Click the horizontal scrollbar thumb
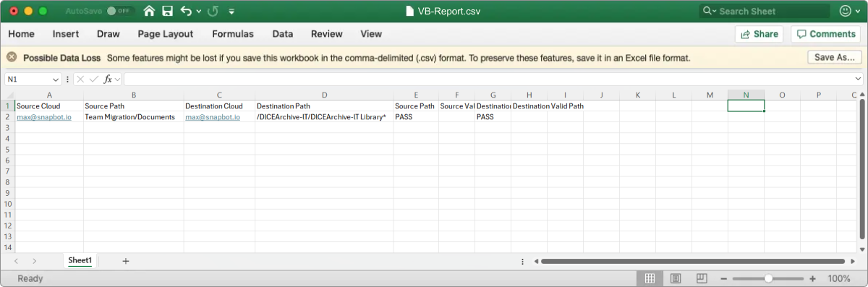Screen dimensions: 868x287 point(693,261)
